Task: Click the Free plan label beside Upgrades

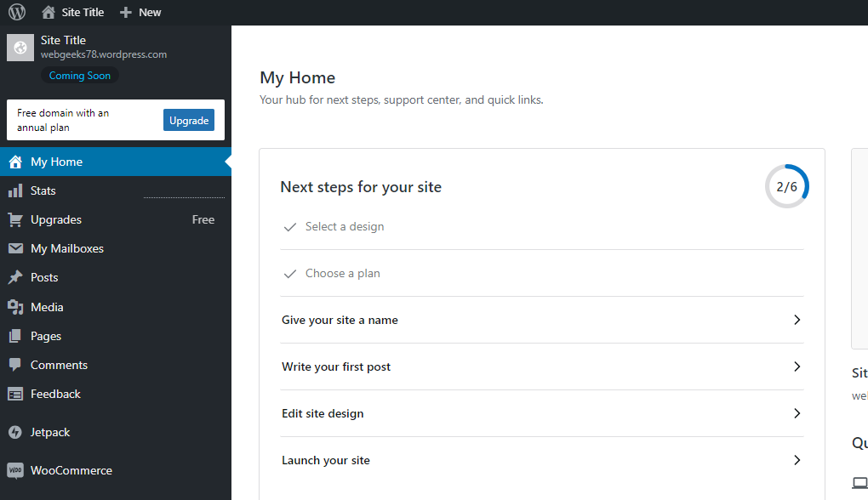Action: point(203,219)
